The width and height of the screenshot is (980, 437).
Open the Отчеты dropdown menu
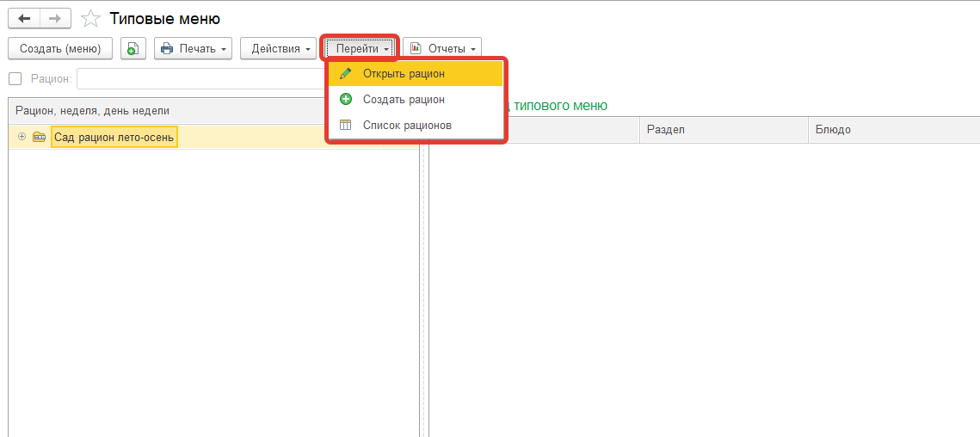441,49
